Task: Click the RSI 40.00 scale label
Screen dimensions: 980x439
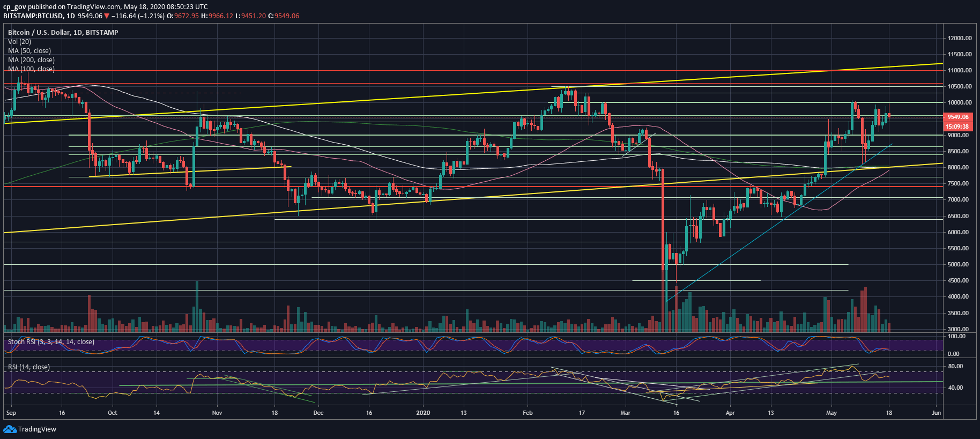Action: [955, 387]
